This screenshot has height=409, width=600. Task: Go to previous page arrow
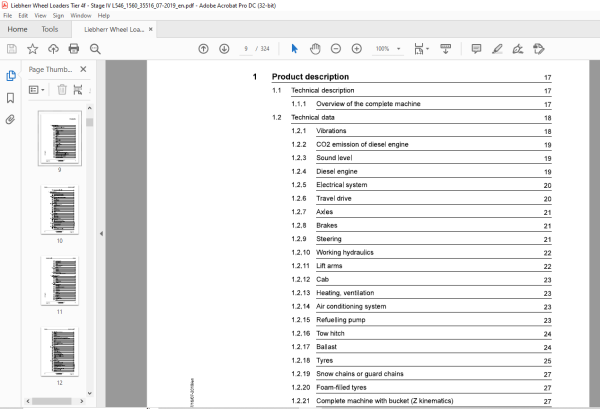click(204, 49)
